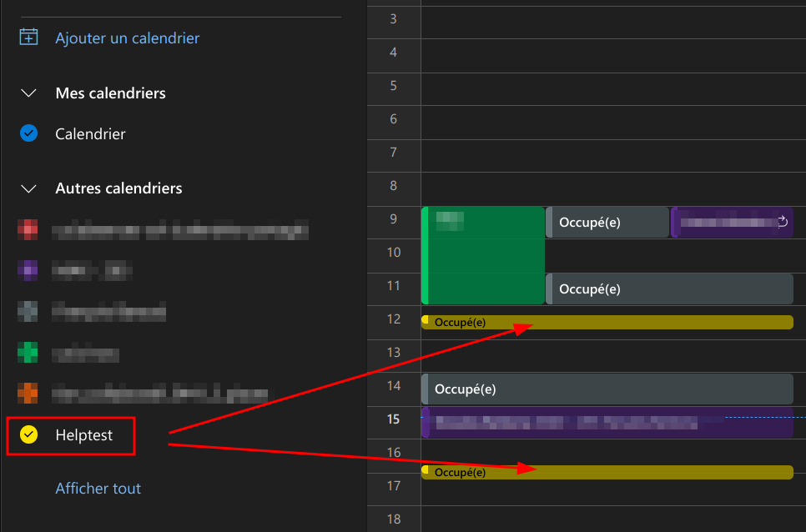Image resolution: width=806 pixels, height=532 pixels.
Task: Open the yellow Occupé(e) event at 16
Action: click(607, 473)
